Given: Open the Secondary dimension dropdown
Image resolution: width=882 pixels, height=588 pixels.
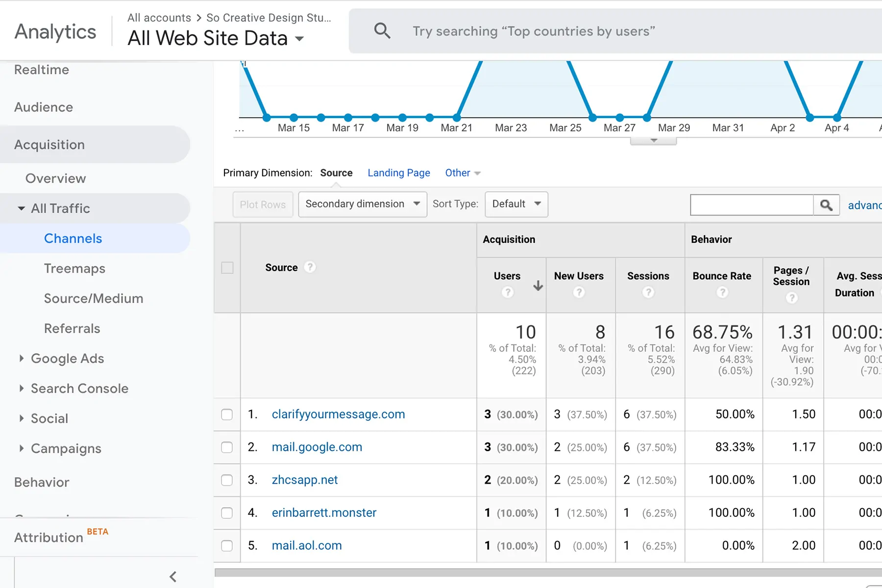Looking at the screenshot, I should pos(363,204).
